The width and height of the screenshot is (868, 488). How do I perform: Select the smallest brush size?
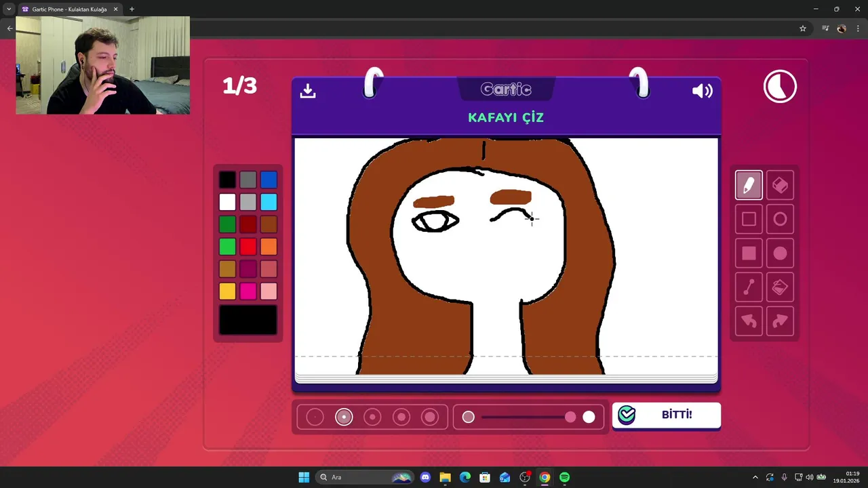pos(315,417)
